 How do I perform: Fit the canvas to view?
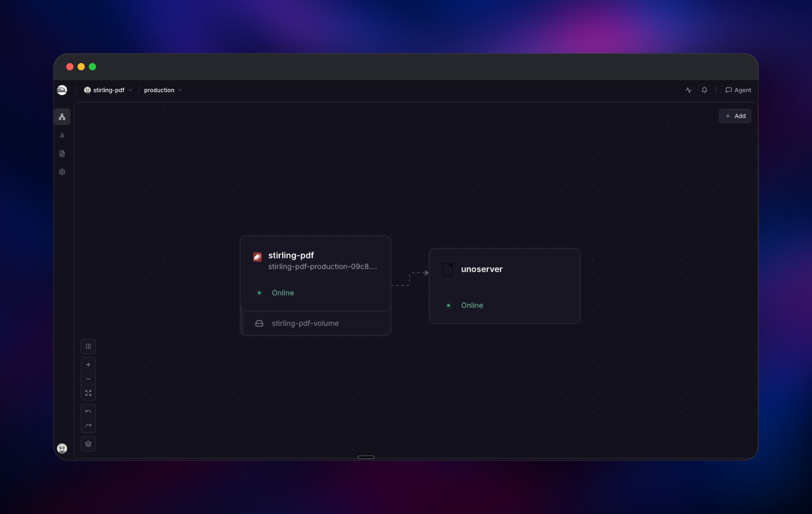point(88,393)
